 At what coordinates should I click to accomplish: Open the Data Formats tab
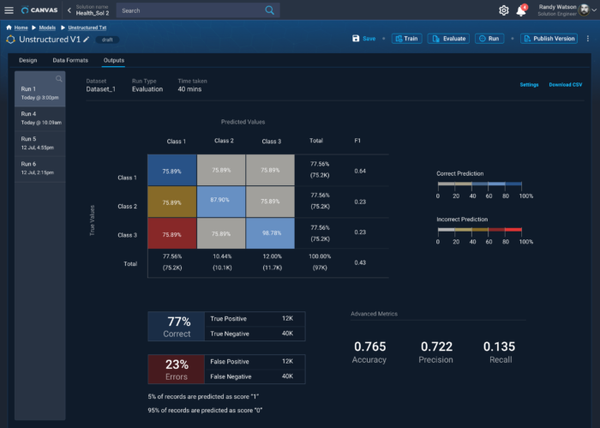point(71,60)
